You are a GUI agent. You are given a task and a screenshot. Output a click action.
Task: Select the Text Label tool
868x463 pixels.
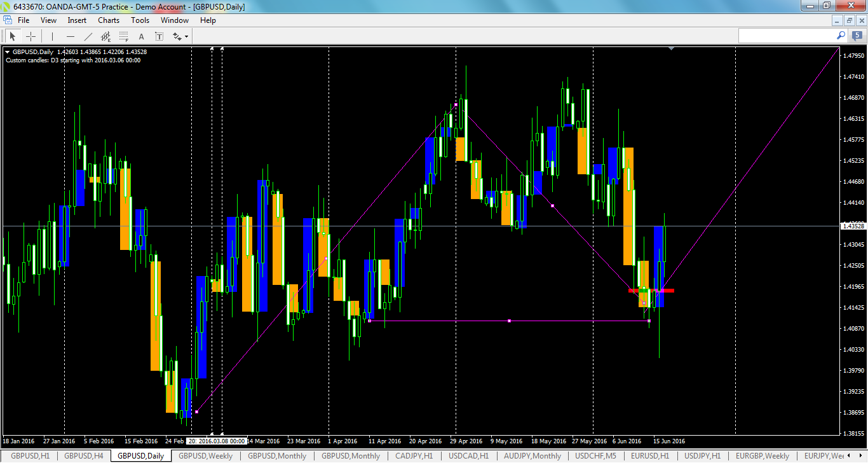[x=159, y=36]
